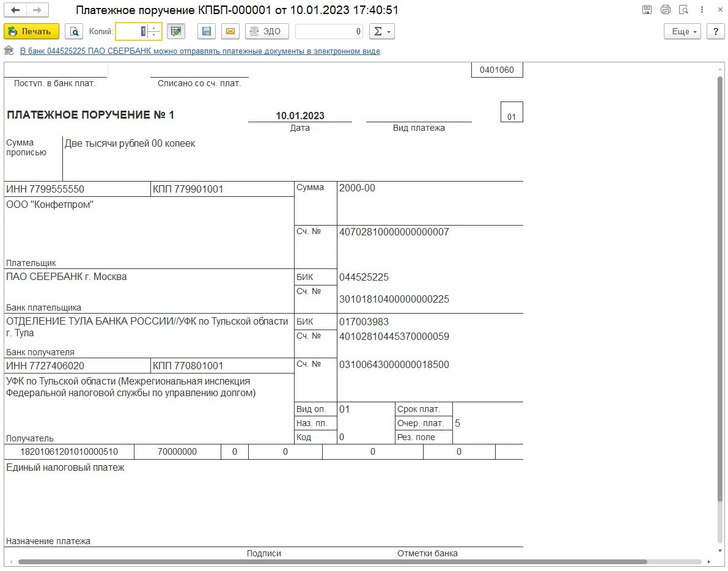Image resolution: width=728 pixels, height=571 pixels.
Task: Select recipient cell КПП 770801001
Action: coord(222,366)
